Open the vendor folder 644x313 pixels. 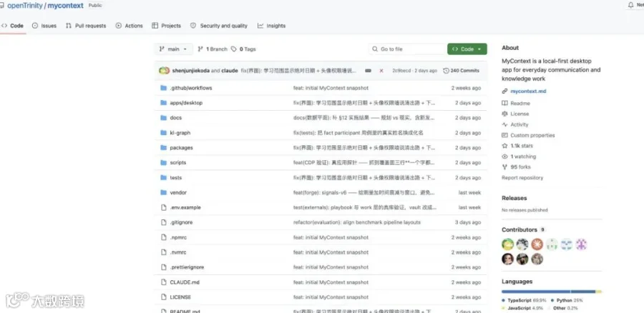point(178,192)
